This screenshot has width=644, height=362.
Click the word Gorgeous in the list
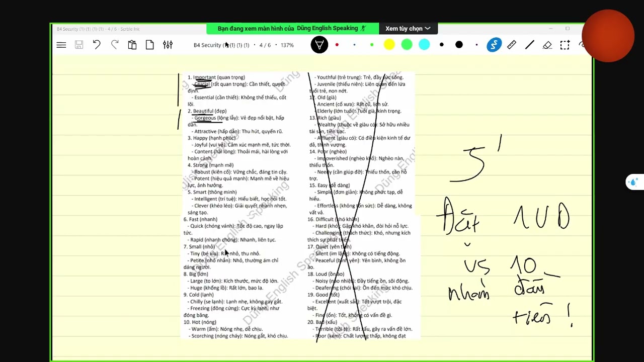205,118
